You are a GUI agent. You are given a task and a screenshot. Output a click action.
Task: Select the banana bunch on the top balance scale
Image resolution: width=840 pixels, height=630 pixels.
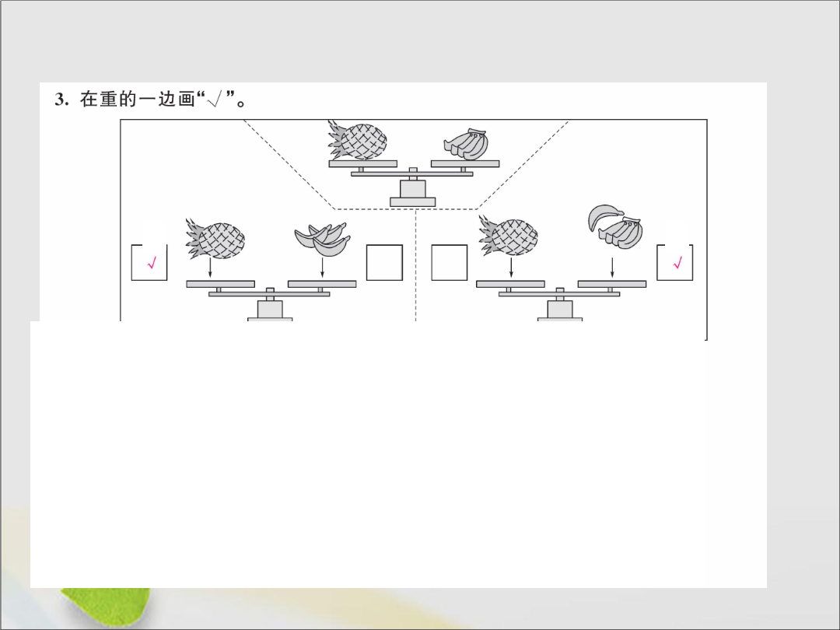coord(467,145)
